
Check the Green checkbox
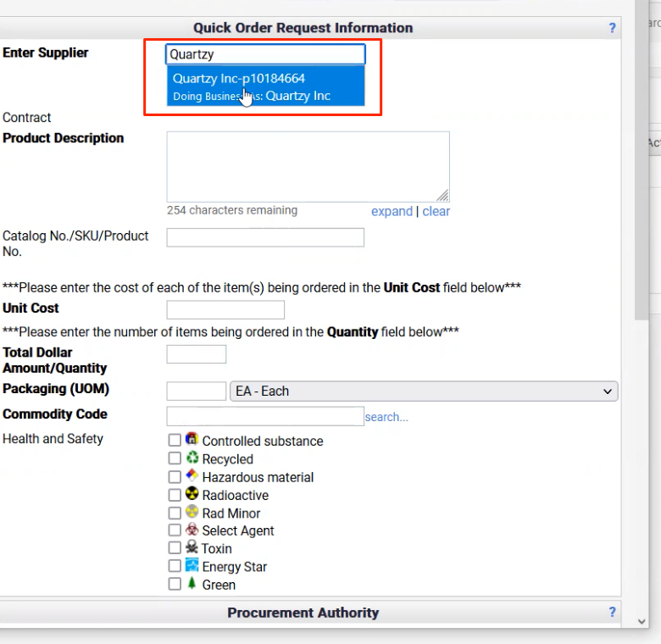pos(175,584)
